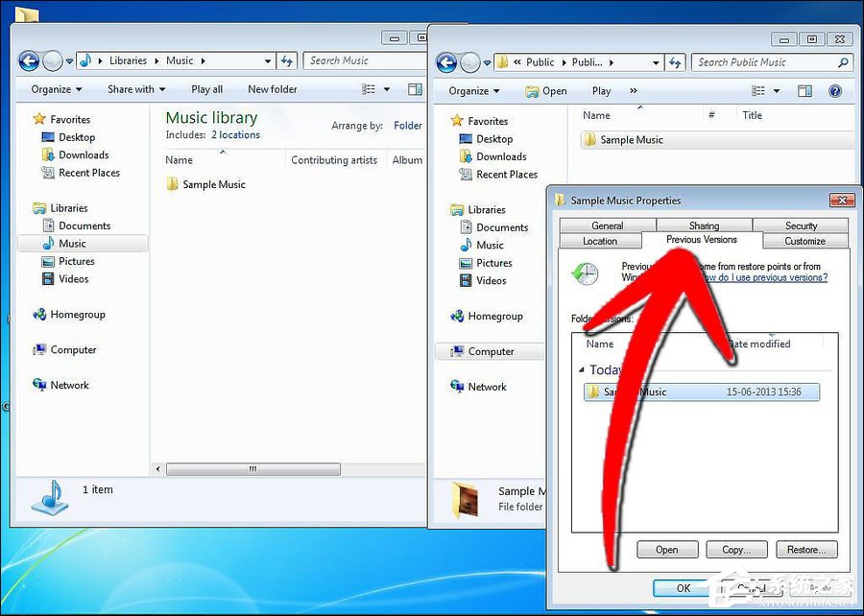Click the view options icon in Music window

click(369, 89)
